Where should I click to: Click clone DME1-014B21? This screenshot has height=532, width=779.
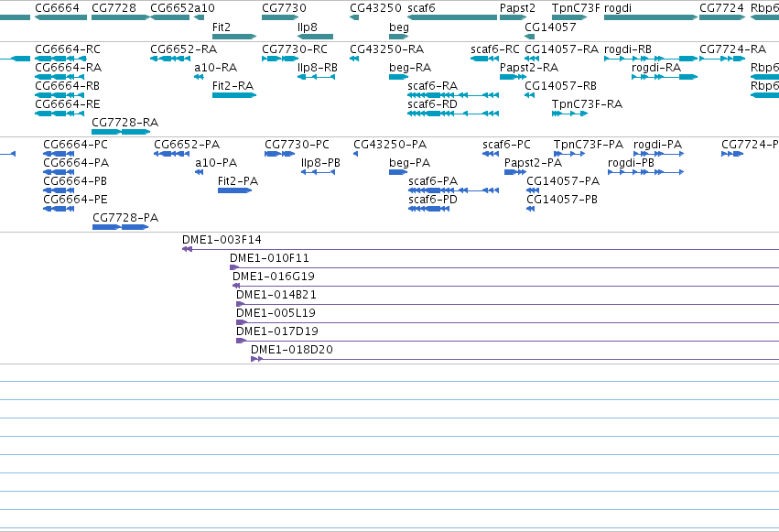507,305
